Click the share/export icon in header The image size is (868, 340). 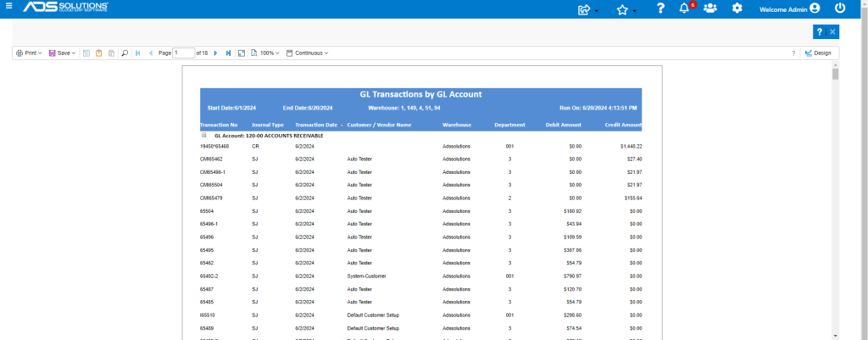click(x=583, y=8)
